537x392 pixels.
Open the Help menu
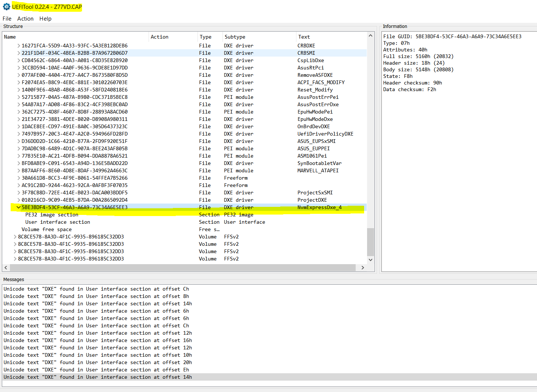[45, 19]
